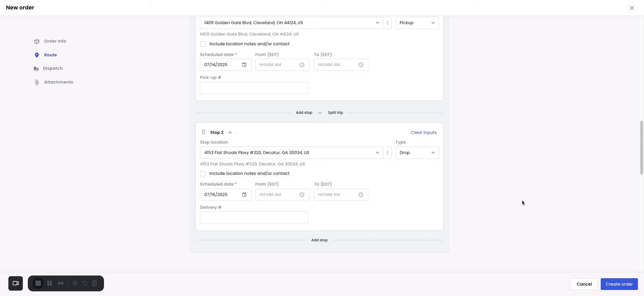Click the page vertical scrollbar
Viewport: 644px width, 296px height.
point(641,147)
